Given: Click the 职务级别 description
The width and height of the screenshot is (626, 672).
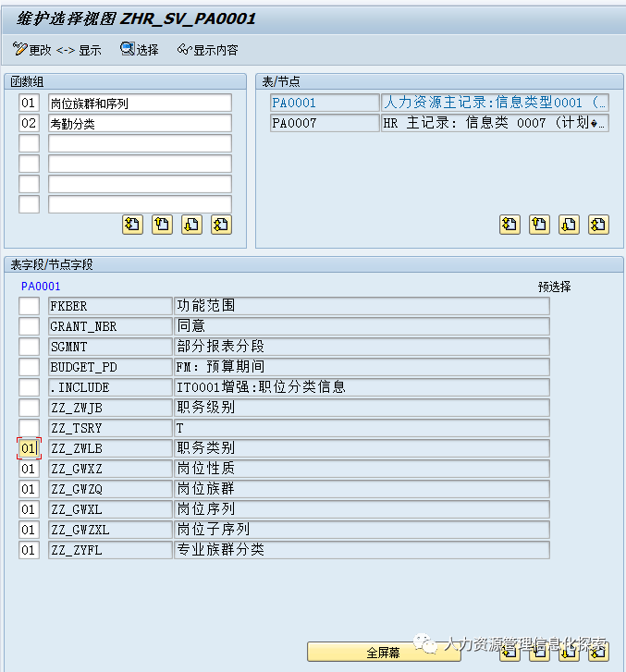Looking at the screenshot, I should [x=362, y=408].
